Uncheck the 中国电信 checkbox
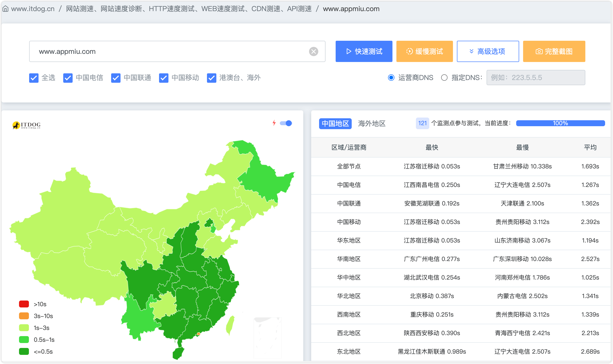The height and width of the screenshot is (364, 613). pyautogui.click(x=68, y=78)
